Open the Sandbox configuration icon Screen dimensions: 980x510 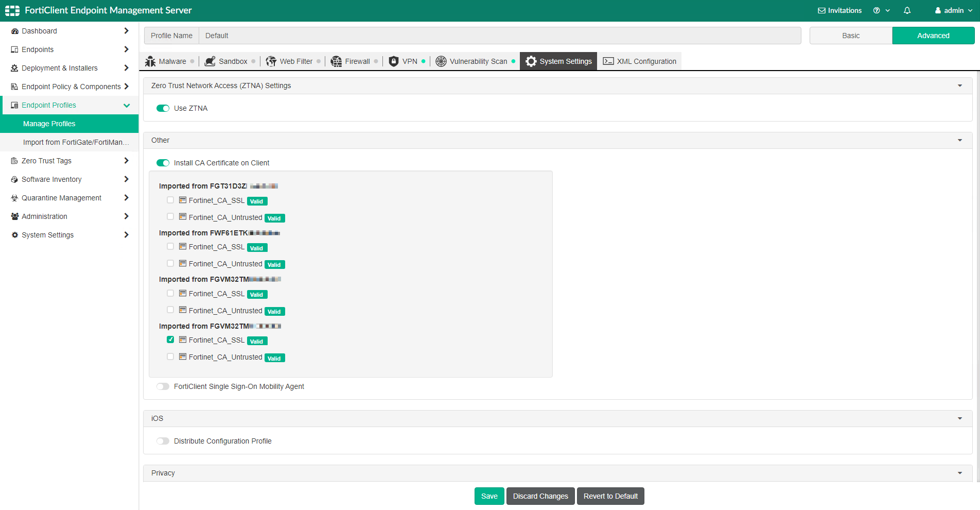click(210, 61)
